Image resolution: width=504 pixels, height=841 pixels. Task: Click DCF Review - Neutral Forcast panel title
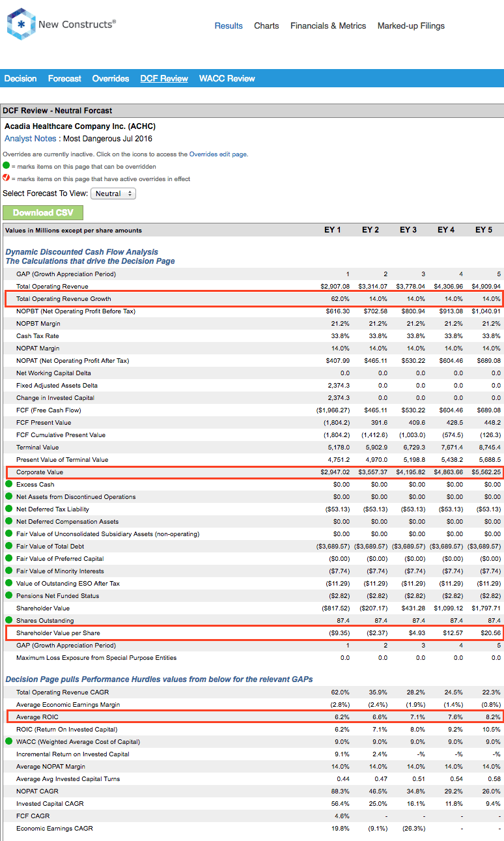pyautogui.click(x=58, y=111)
